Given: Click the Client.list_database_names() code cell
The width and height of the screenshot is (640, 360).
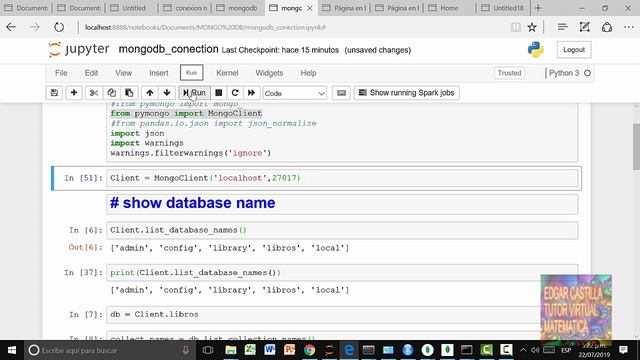Looking at the screenshot, I should point(342,230).
